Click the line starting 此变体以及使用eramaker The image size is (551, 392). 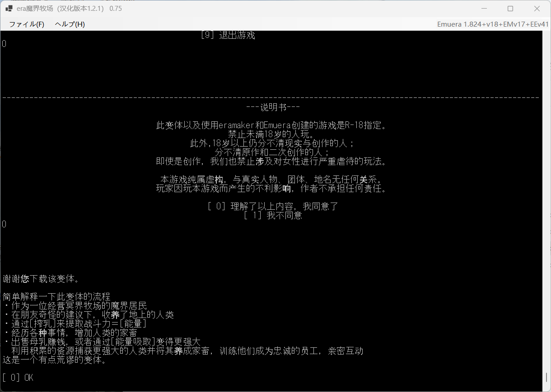pos(271,125)
